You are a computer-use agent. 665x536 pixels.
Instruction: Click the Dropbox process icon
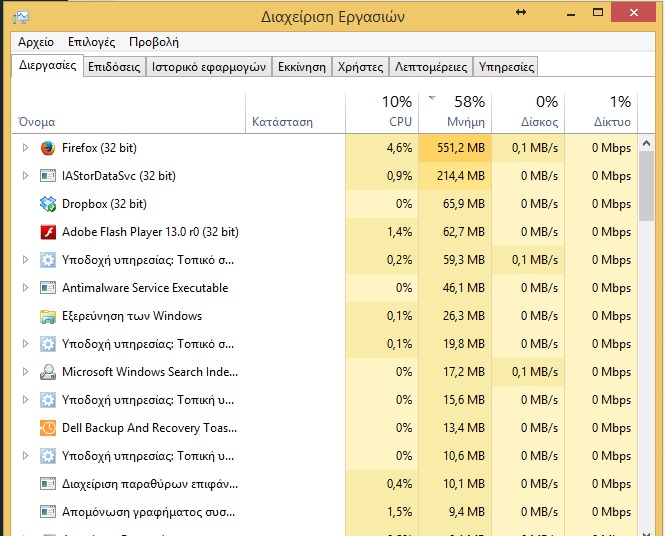click(x=48, y=204)
